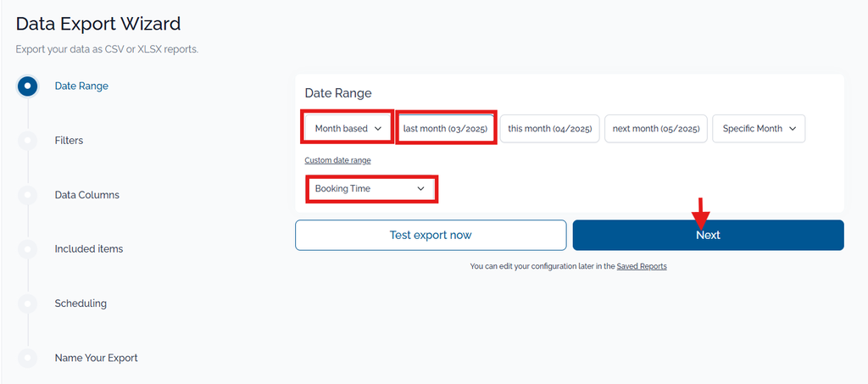
Task: Select this month (04/2025)
Action: pyautogui.click(x=549, y=128)
